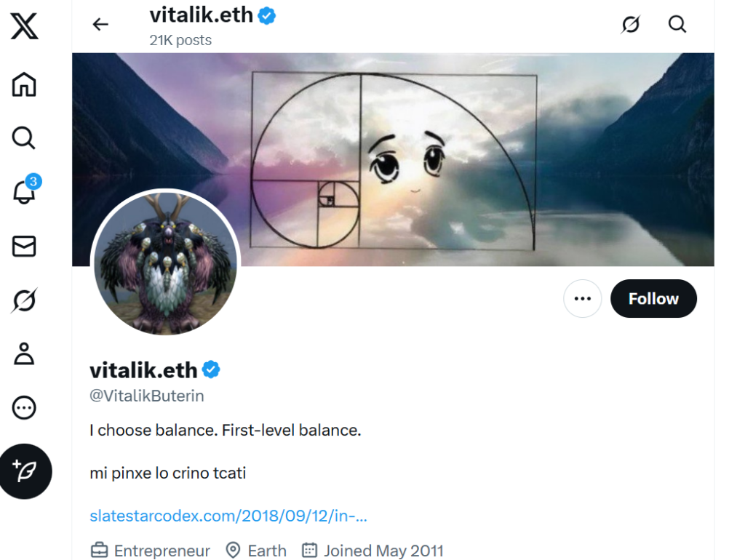745x560 pixels.
Task: Open Profile person icon in the sidebar
Action: (24, 354)
